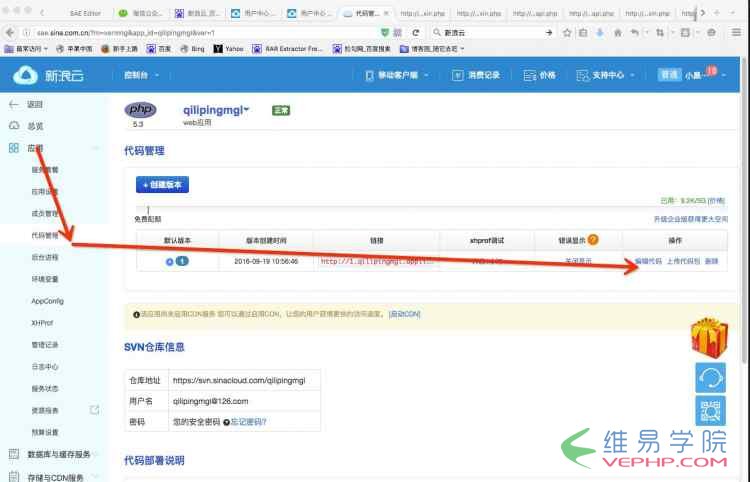Open the user account dropdown arrow

(x=724, y=75)
